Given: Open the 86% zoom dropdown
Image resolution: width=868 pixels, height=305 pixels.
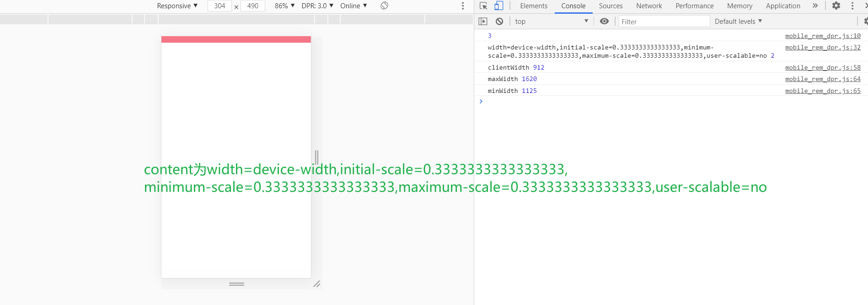Looking at the screenshot, I should (284, 5).
